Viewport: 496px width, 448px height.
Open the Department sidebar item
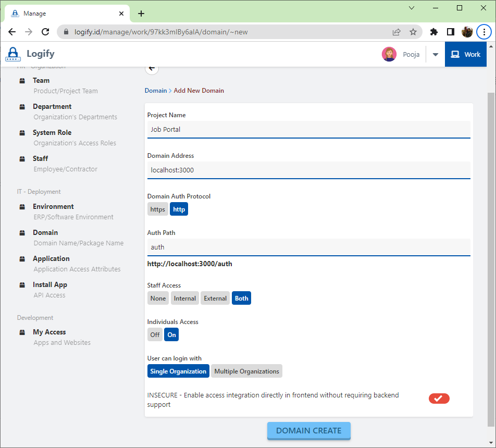point(52,107)
